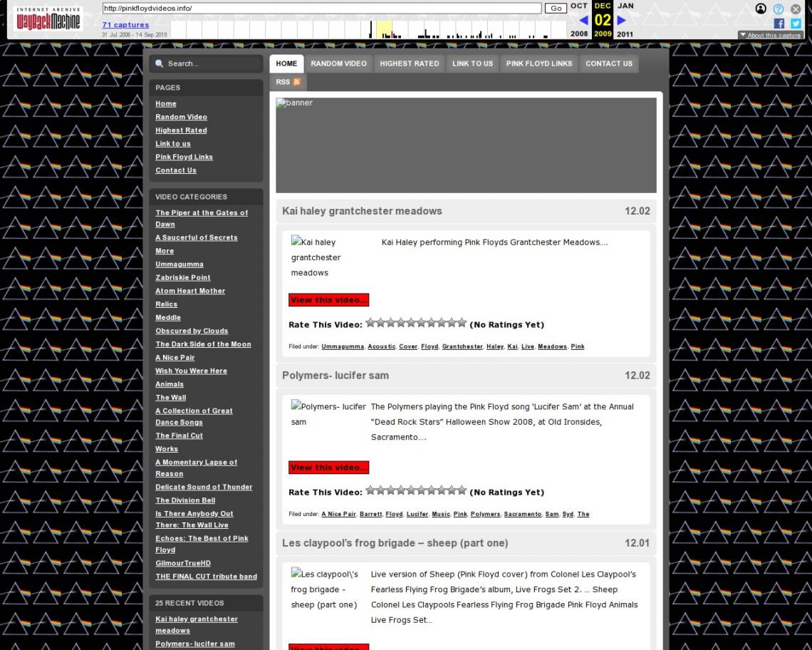The image size is (812, 650).
Task: Click Contact Us sidebar link
Action: pos(175,170)
